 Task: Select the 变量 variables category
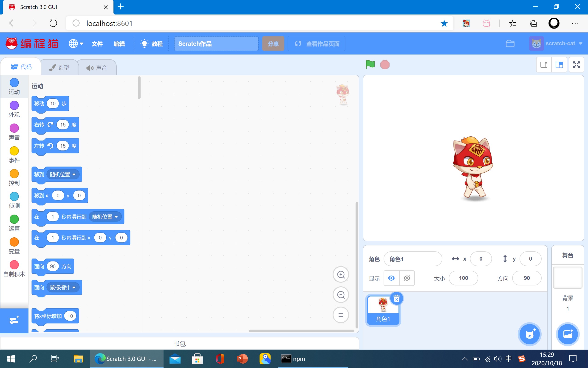(14, 246)
